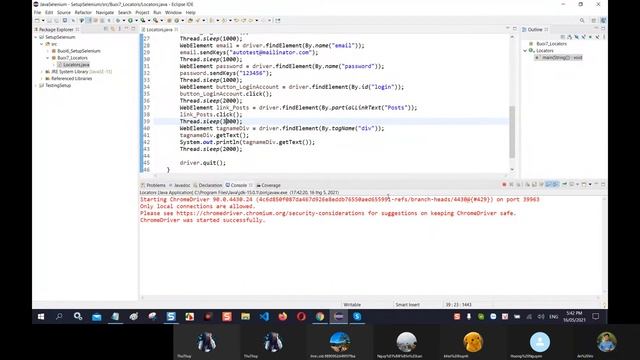Select Buoi6_SetupSelenium package in tree
Image resolution: width=640 pixels, height=360 pixels.
[76, 51]
